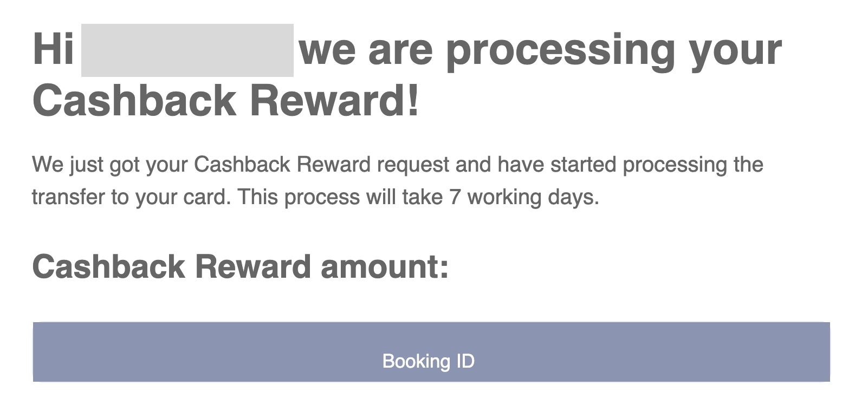Click the "Cashback Reward amount:" heading

point(241,266)
